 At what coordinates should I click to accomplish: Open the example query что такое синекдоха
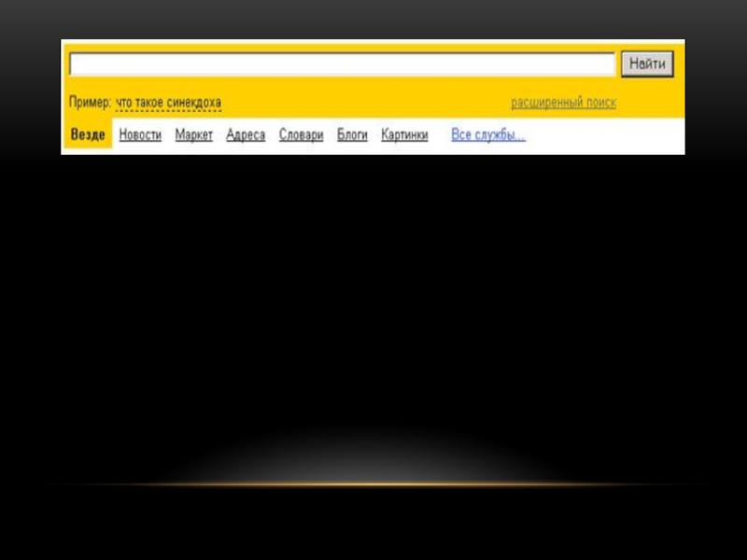tap(169, 103)
